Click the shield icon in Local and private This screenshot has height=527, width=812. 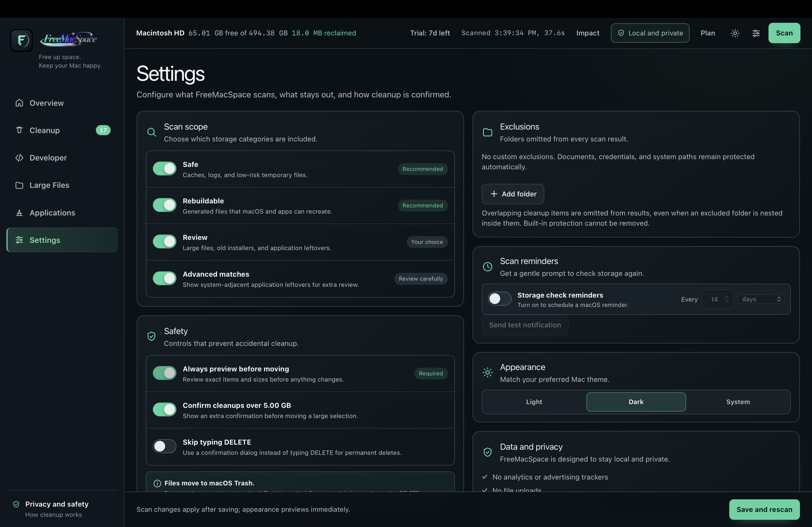(x=621, y=33)
